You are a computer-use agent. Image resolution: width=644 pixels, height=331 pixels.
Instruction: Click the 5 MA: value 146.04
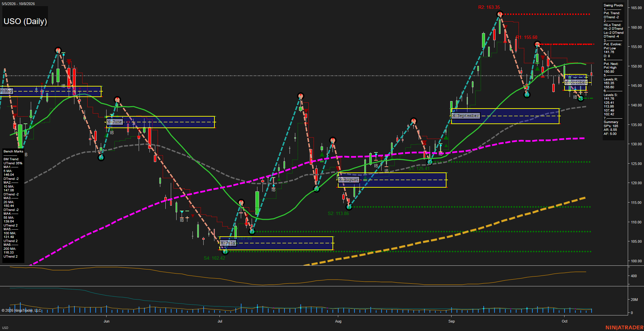[9, 175]
